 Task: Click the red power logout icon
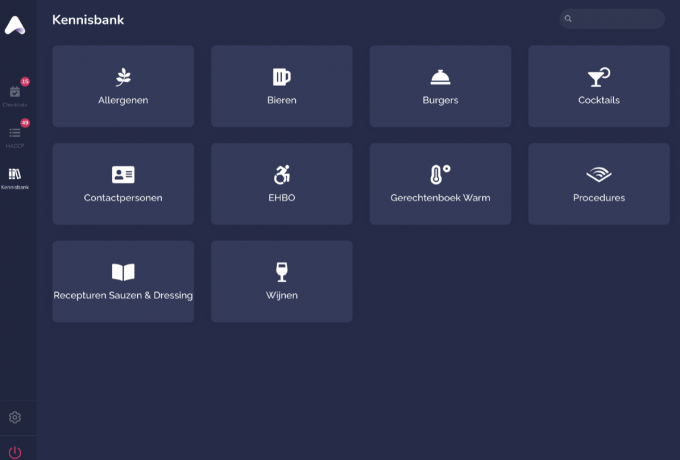pyautogui.click(x=15, y=451)
